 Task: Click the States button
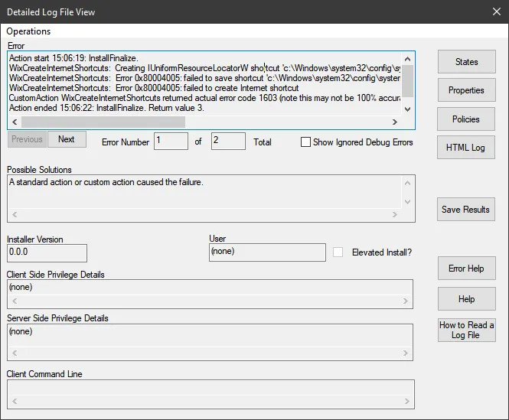466,62
